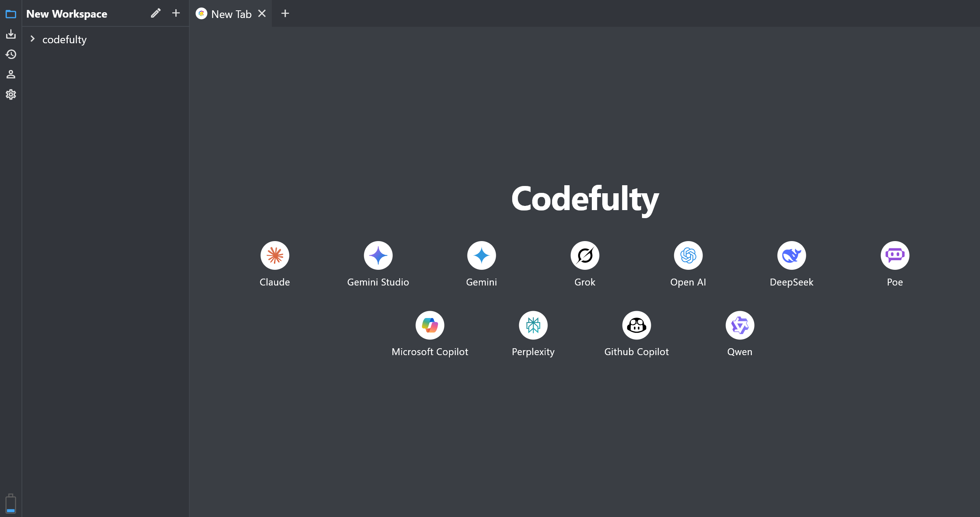Select the codefulty tree item
Image resolution: width=980 pixels, height=517 pixels.
pos(64,39)
